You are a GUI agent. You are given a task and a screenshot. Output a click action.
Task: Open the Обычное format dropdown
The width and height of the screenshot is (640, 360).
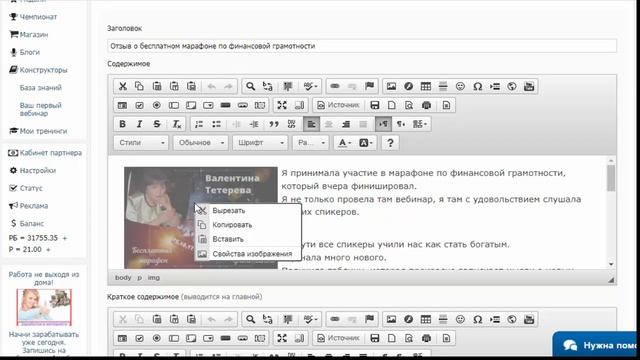[200, 143]
